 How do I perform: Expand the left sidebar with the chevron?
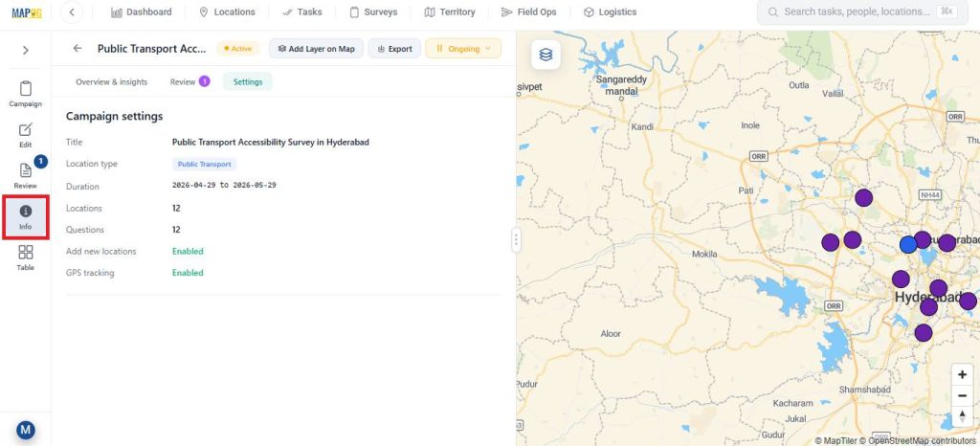25,50
